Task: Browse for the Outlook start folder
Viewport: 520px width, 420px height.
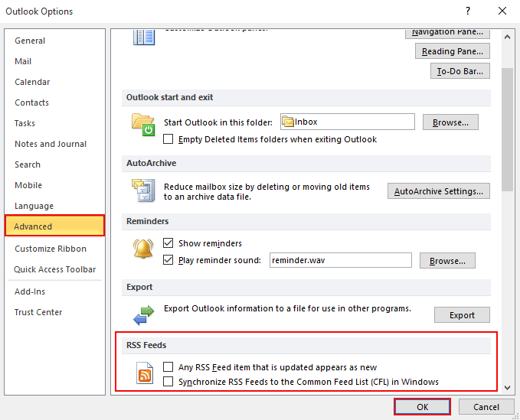Action: pyautogui.click(x=450, y=122)
